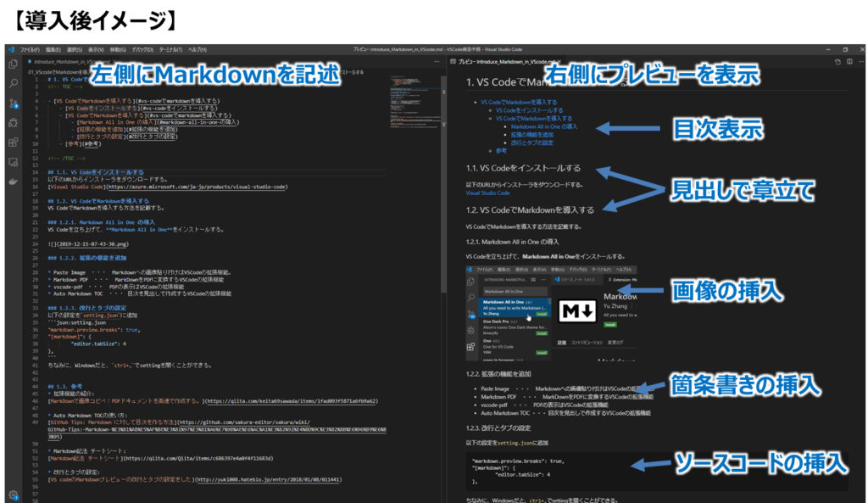Click the preview heading 1.2.3. 改行とタブの設定

click(498, 428)
